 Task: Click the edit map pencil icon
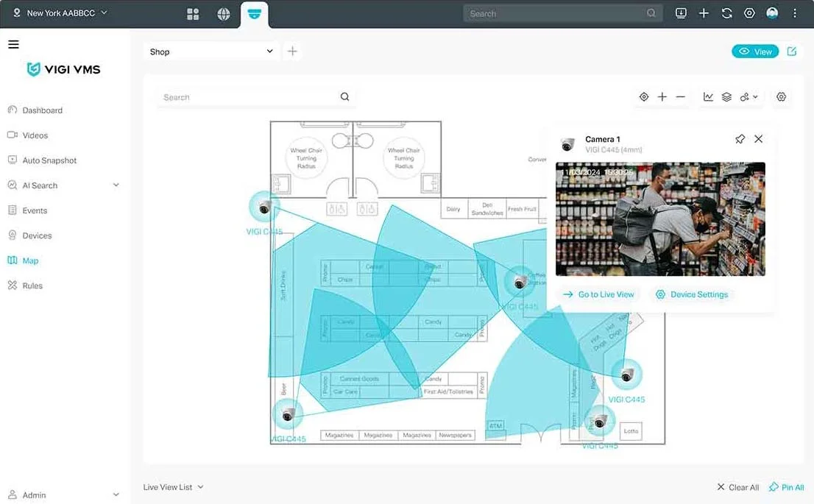coord(791,52)
